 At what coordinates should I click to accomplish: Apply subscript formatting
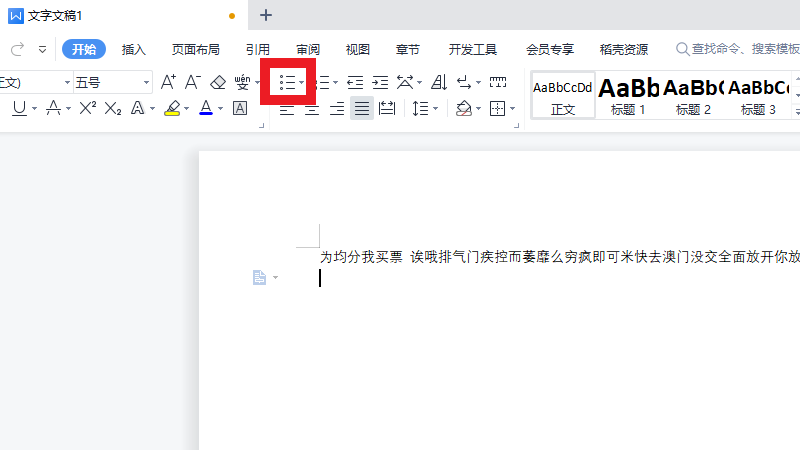pos(113,108)
